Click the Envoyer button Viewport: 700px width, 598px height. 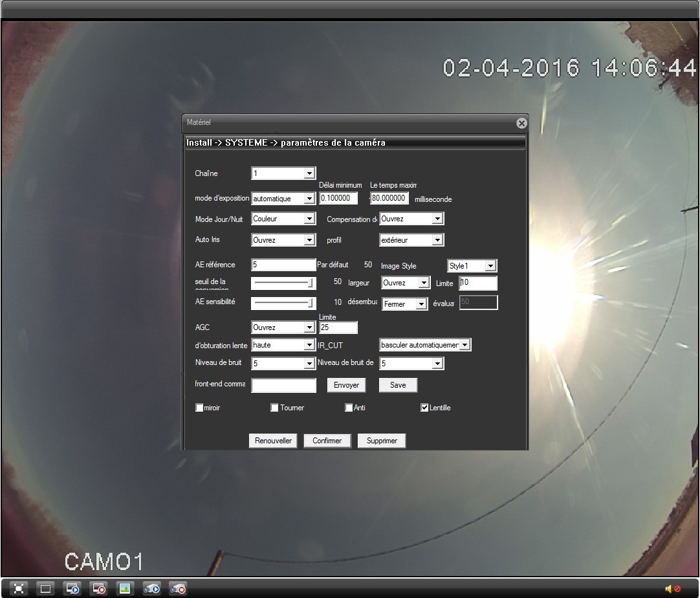pos(346,385)
